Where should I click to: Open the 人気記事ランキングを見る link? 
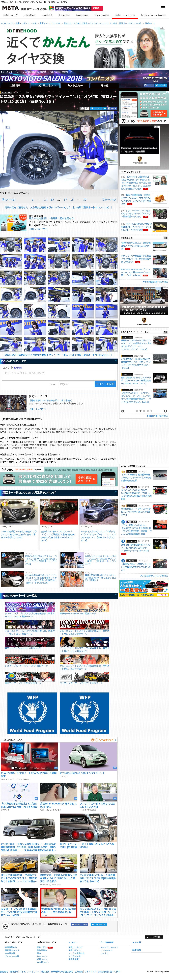coord(154,576)
